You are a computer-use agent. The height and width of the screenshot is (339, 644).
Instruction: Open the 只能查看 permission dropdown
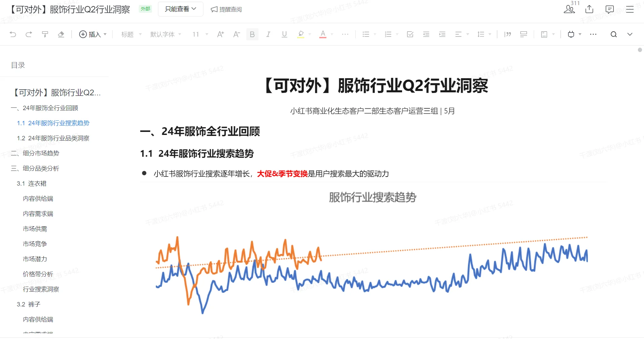coord(180,9)
